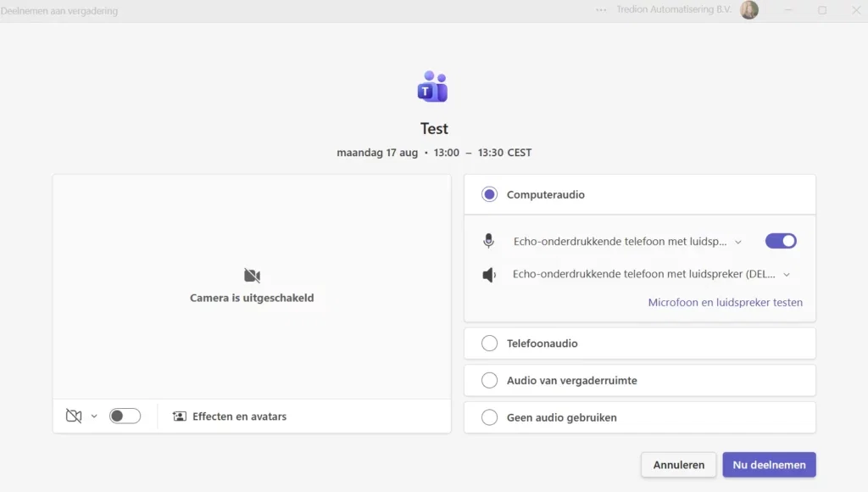Click Deelnemen aan vergadering window title
The height and width of the screenshot is (492, 868).
59,10
